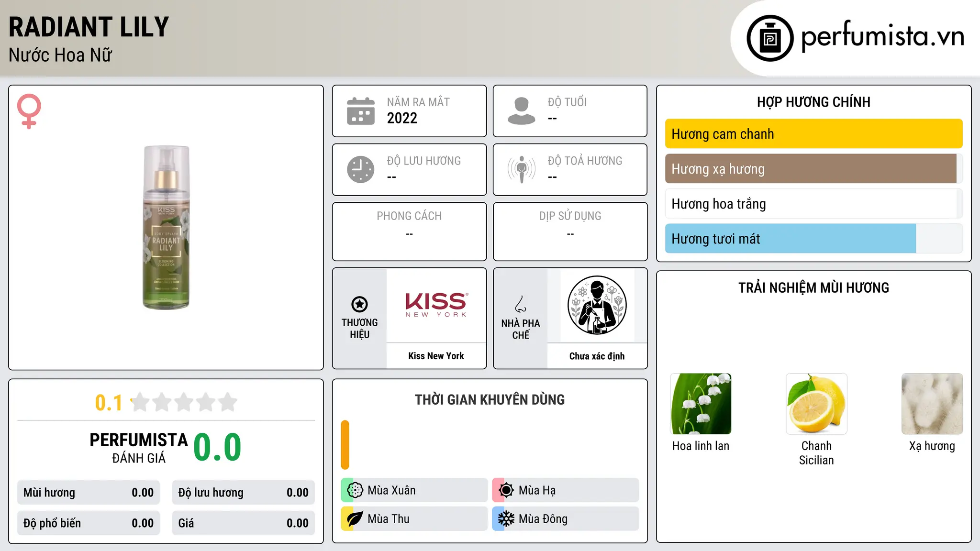Click the 0.1 user rating number
Screen dimensions: 980x551
[109, 403]
